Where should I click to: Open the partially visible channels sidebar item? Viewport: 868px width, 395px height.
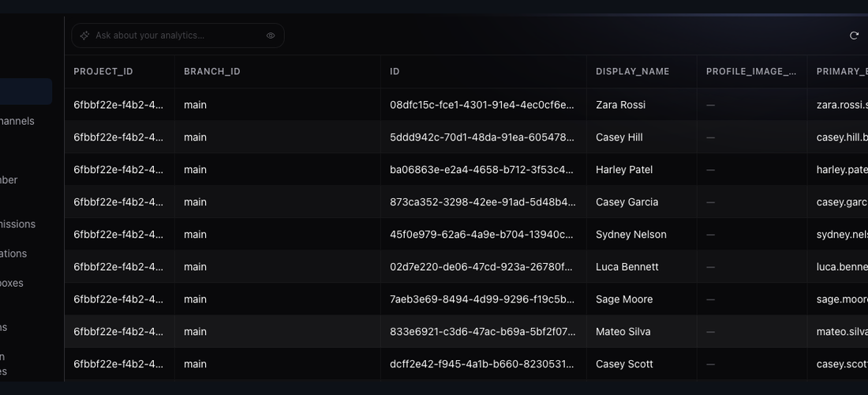pos(17,121)
